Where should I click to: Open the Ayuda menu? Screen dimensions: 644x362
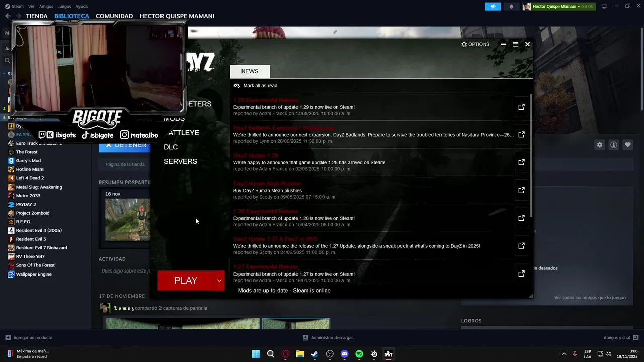point(82,6)
